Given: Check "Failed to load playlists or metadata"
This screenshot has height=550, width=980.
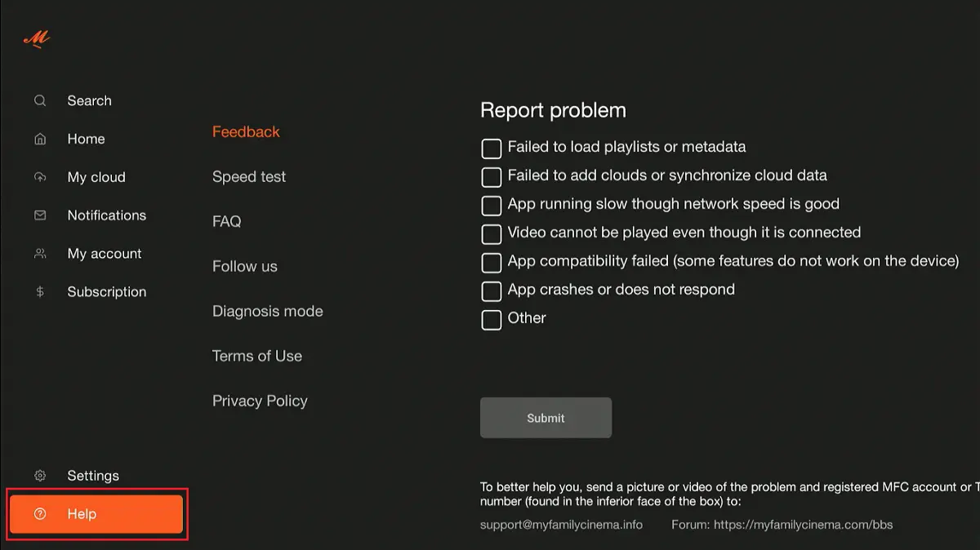Looking at the screenshot, I should (x=491, y=149).
